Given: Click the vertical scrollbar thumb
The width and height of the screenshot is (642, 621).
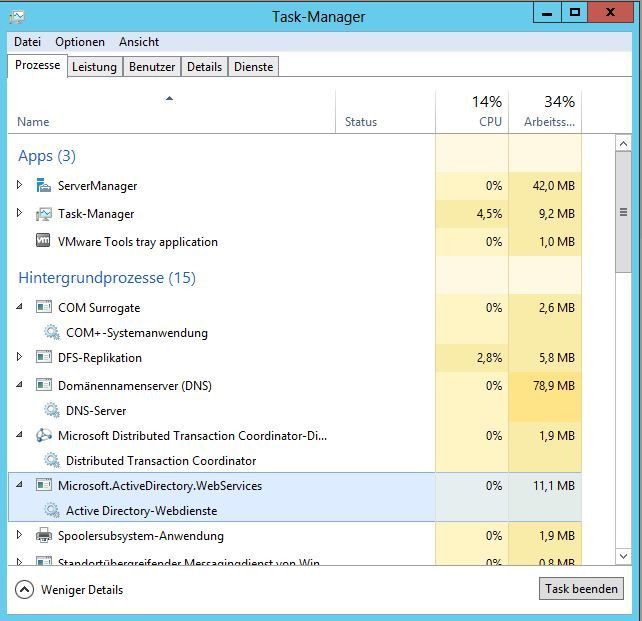Looking at the screenshot, I should [623, 212].
